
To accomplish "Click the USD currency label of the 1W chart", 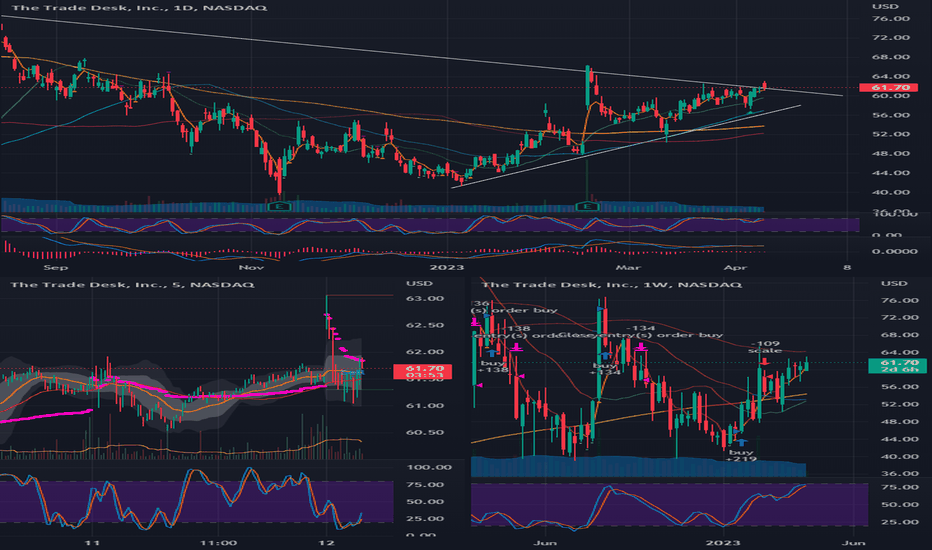I will 893,283.
